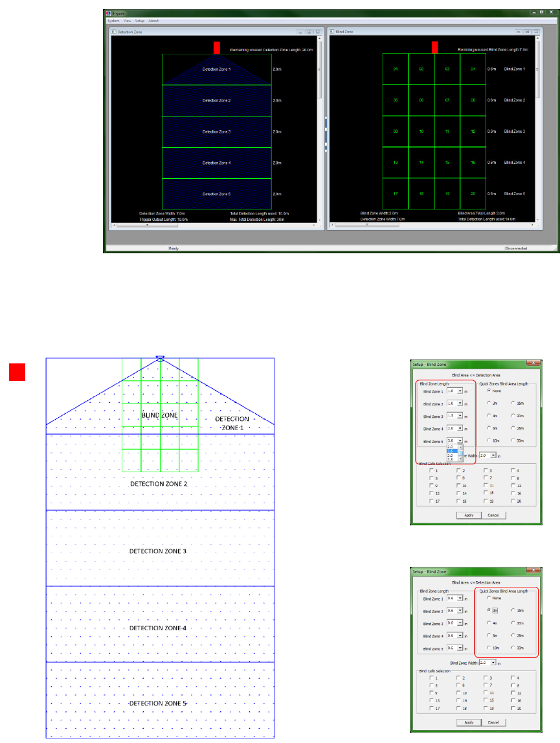This screenshot has height=743, width=560.
Task: Open the Setup menu in Brigade window
Action: tap(140, 21)
